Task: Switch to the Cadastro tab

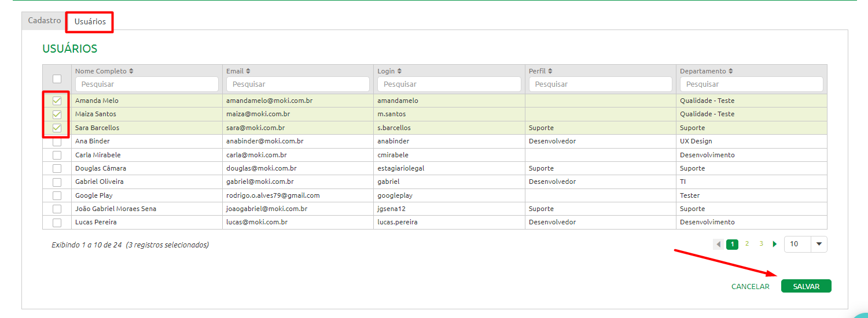Action: point(45,20)
